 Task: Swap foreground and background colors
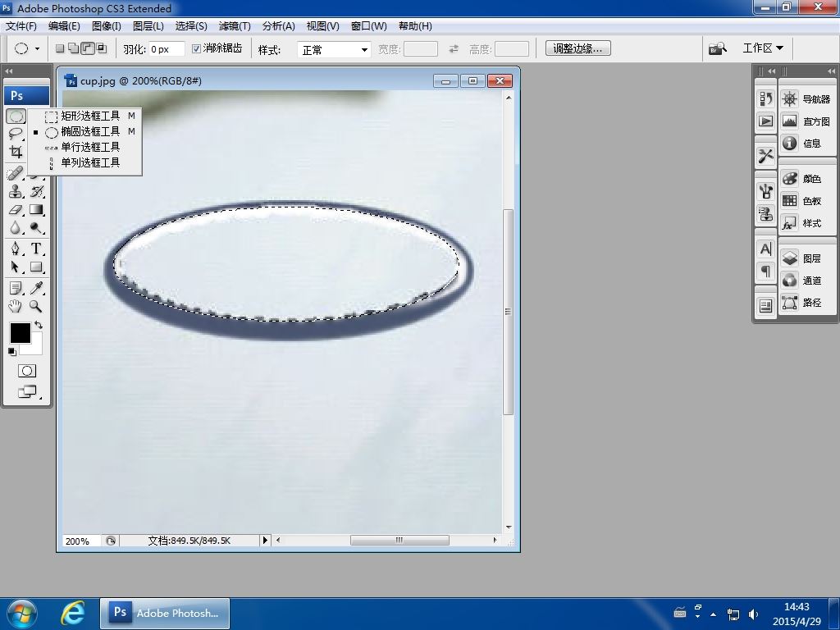39,325
